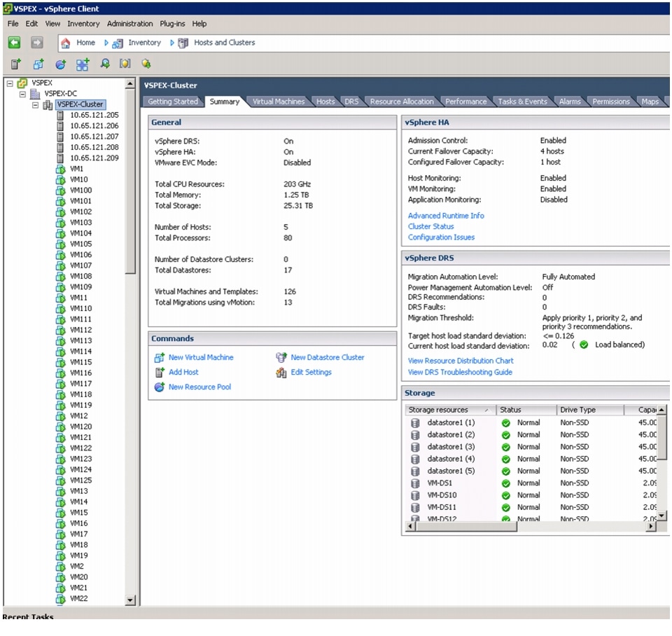
Task: Click the green Back navigation arrow
Action: pos(14,43)
